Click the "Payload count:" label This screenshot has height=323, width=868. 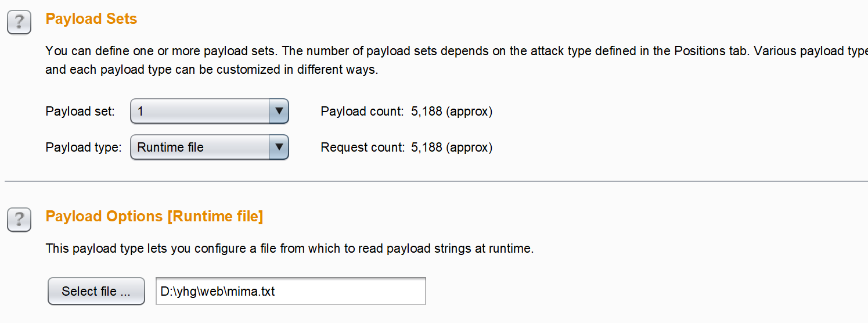[362, 112]
